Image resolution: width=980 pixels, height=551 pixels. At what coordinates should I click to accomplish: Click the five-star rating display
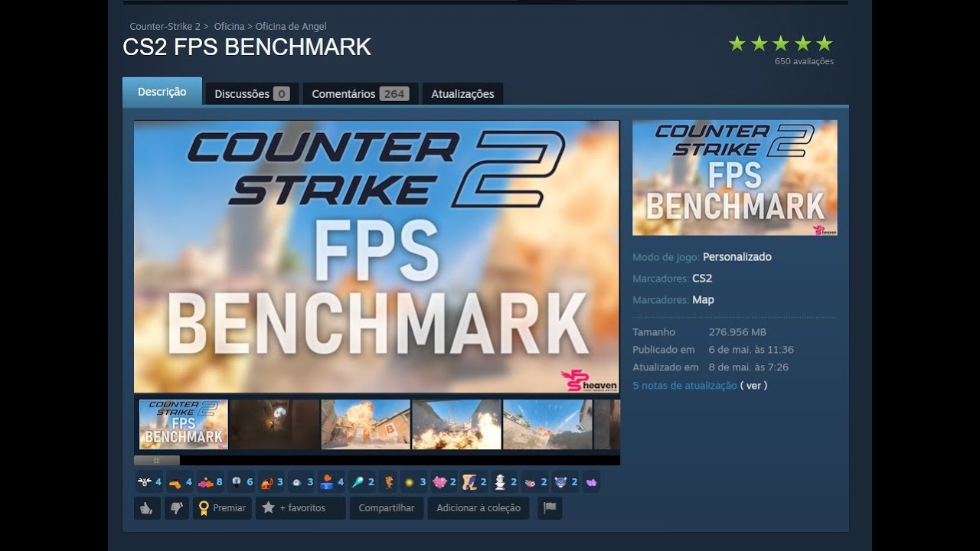pyautogui.click(x=780, y=44)
